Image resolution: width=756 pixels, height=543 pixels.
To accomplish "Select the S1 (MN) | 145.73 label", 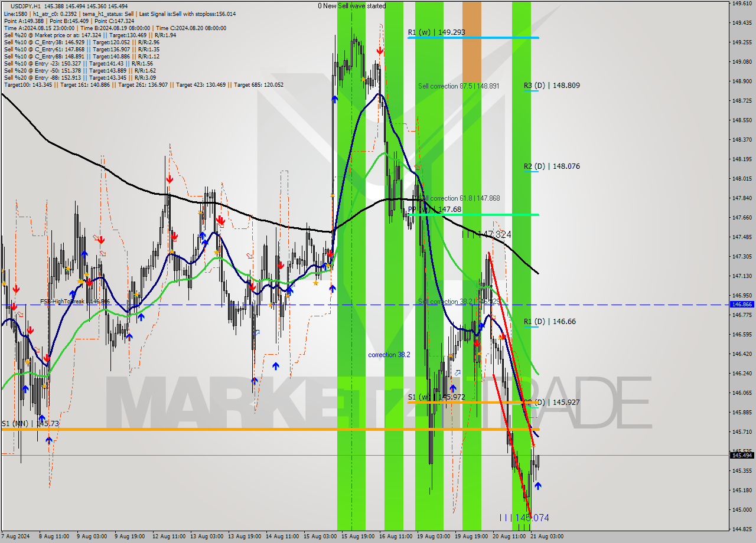I will pos(30,424).
